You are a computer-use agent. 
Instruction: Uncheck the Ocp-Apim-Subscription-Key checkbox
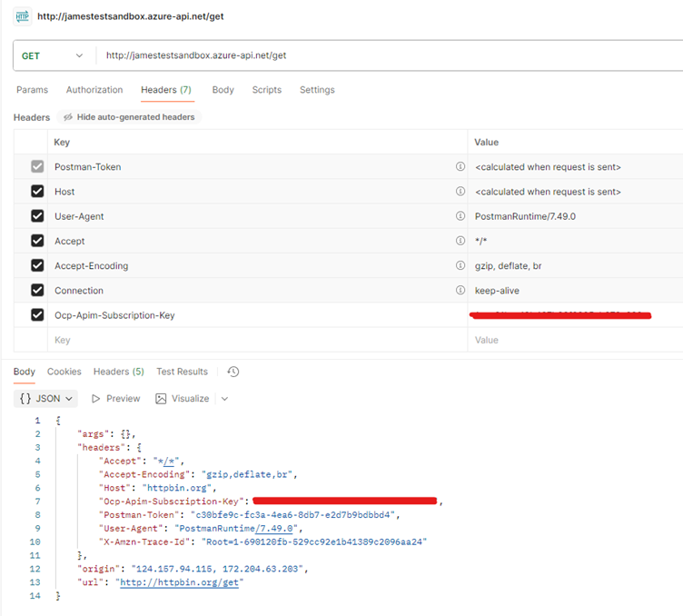click(37, 315)
